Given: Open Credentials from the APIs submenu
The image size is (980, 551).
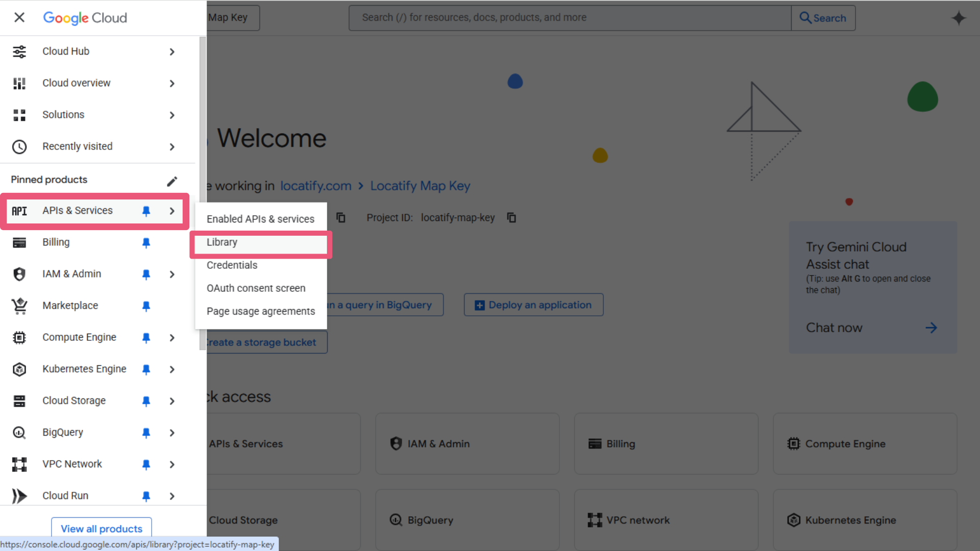Looking at the screenshot, I should [x=261, y=265].
